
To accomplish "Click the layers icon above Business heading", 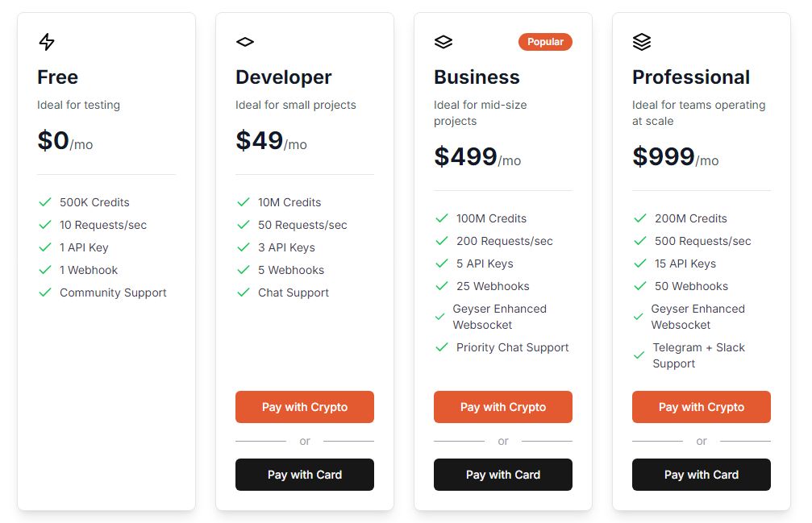I will click(x=443, y=42).
